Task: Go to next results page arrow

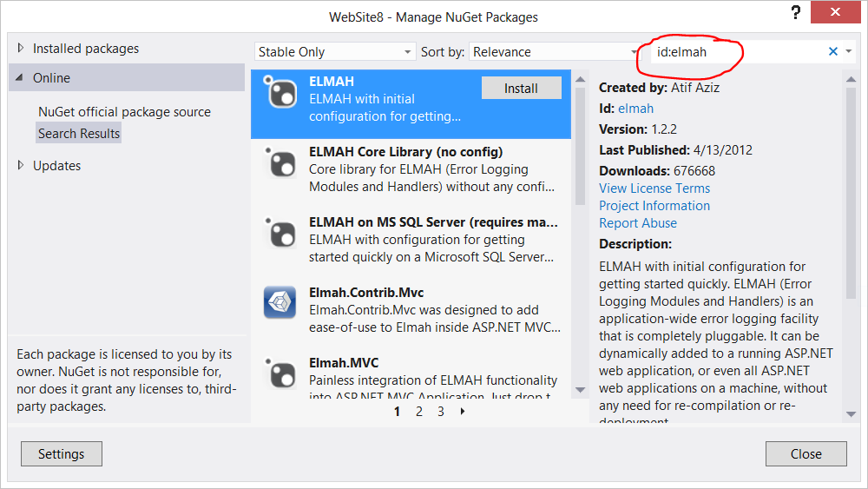Action: coord(463,412)
